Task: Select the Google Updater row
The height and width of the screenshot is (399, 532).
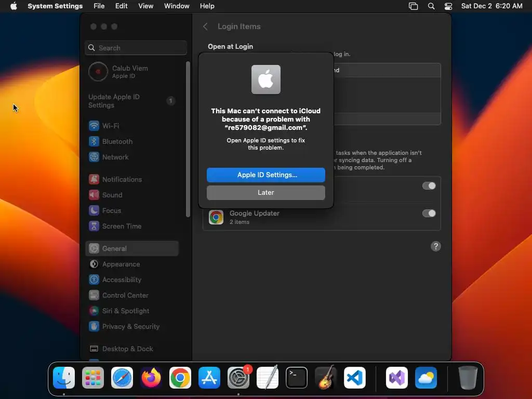Action: (x=322, y=217)
